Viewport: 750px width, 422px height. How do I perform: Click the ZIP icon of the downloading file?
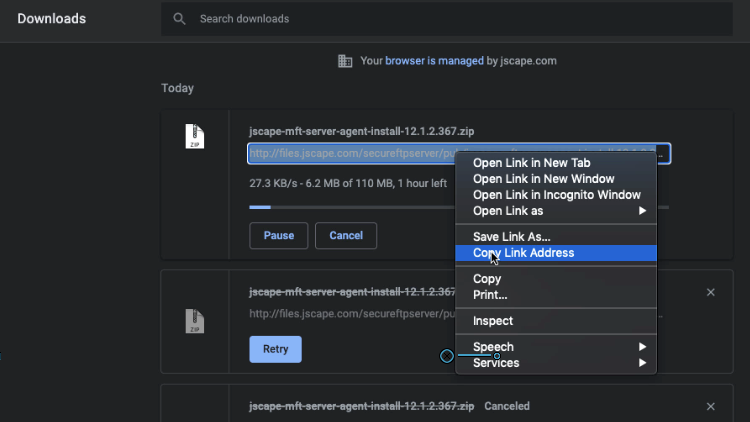click(195, 137)
